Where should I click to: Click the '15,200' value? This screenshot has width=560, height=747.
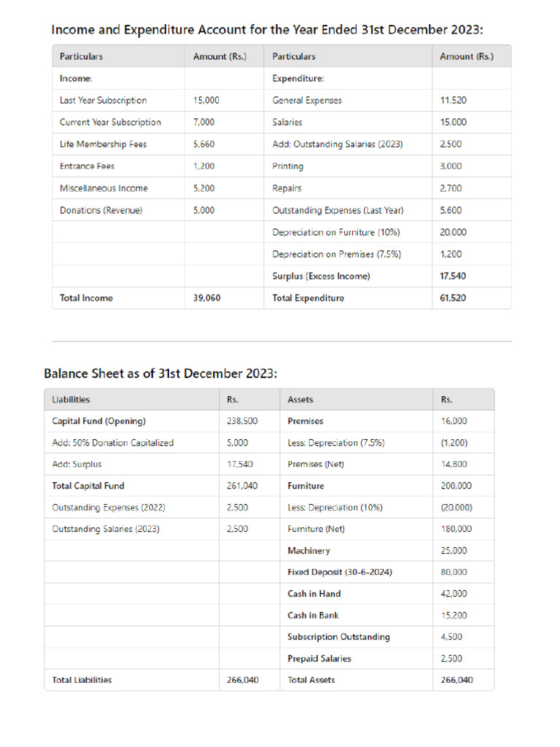(x=454, y=616)
